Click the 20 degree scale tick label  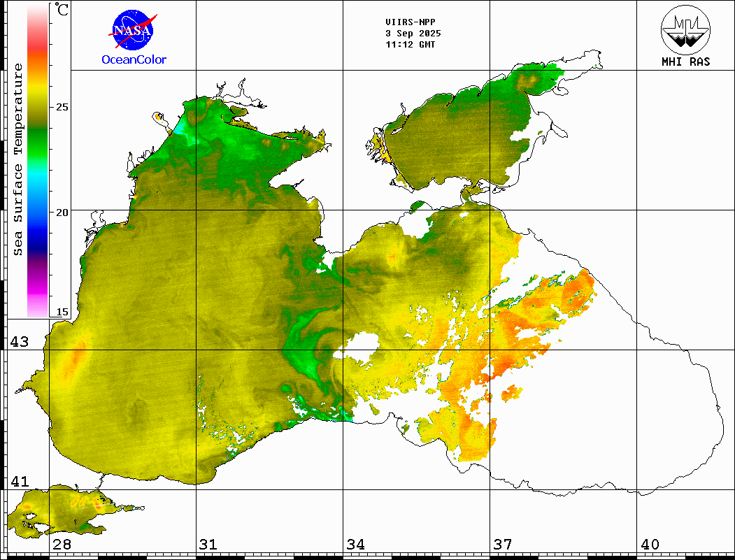pyautogui.click(x=62, y=212)
